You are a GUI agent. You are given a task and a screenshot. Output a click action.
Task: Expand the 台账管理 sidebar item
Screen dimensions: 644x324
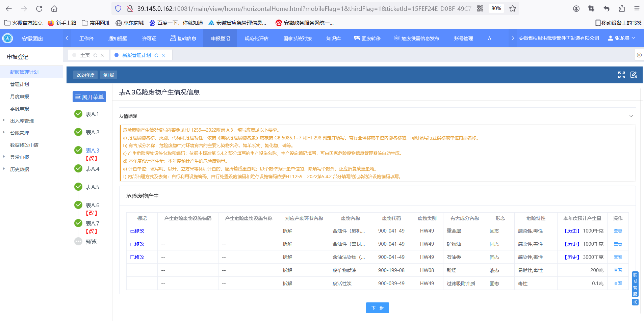(x=20, y=133)
